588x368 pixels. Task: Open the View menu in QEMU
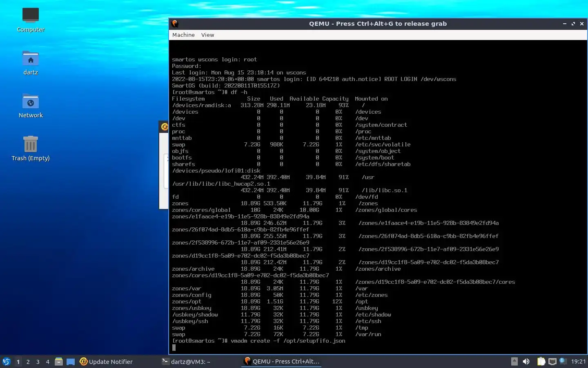(207, 35)
